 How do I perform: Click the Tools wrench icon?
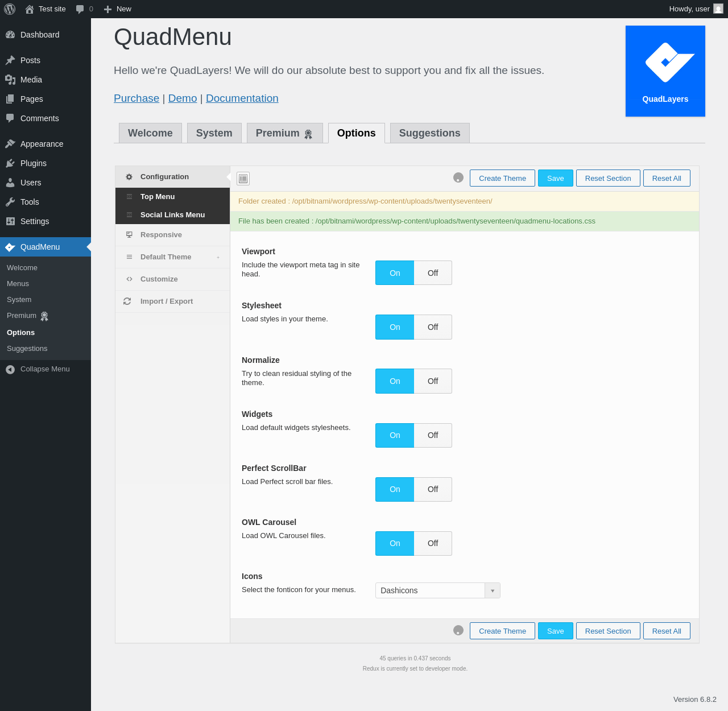(10, 202)
